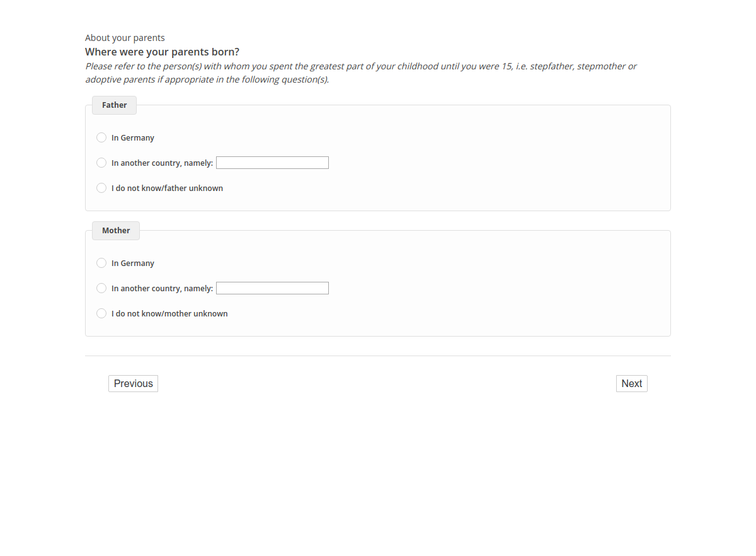
Task: Click the Father group legend label
Action: [114, 105]
